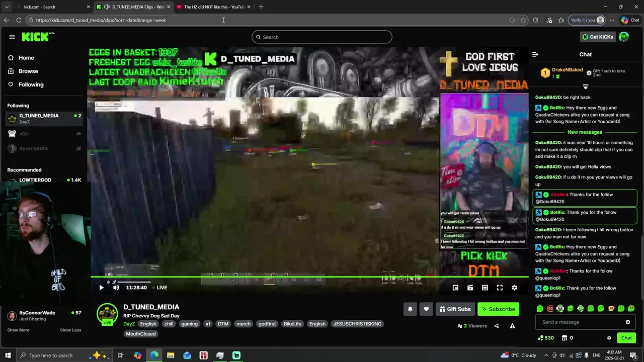
Task: Toggle mini player mode
Action: (455, 288)
